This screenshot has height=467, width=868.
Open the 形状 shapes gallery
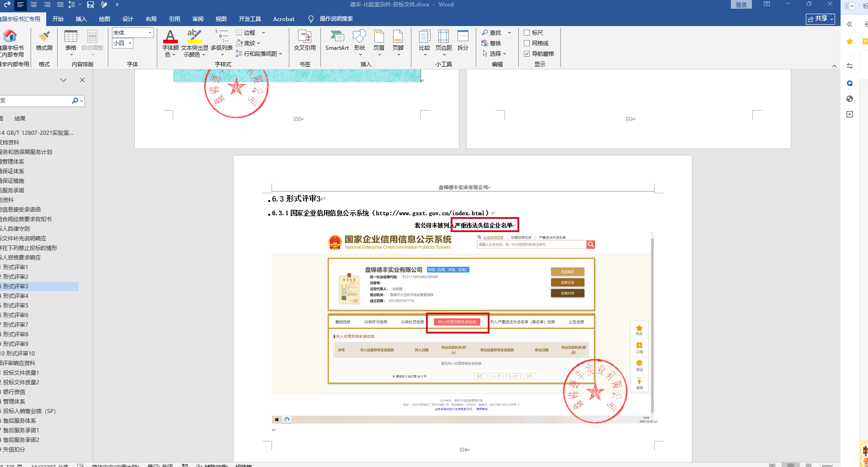tap(360, 43)
